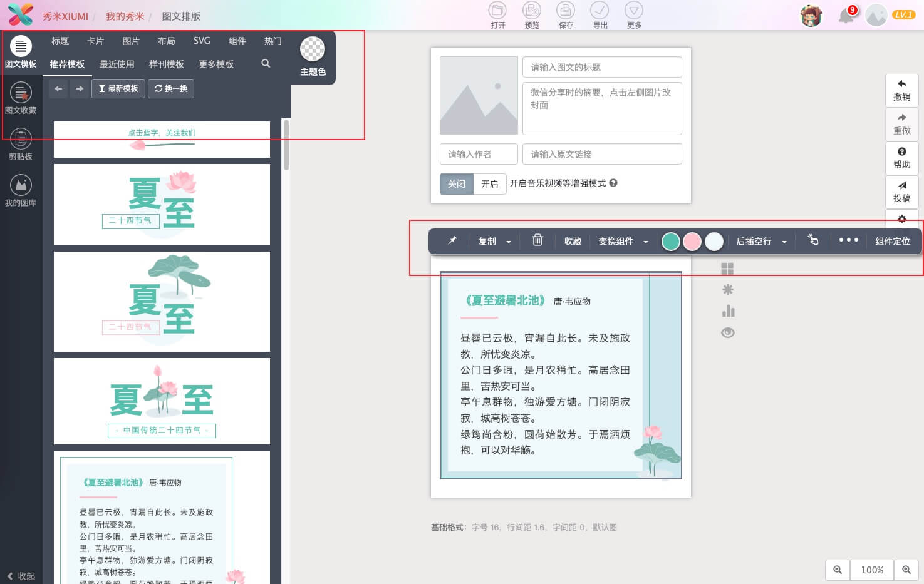Click the pin icon in component toolbar
The image size is (924, 584).
pyautogui.click(x=452, y=241)
